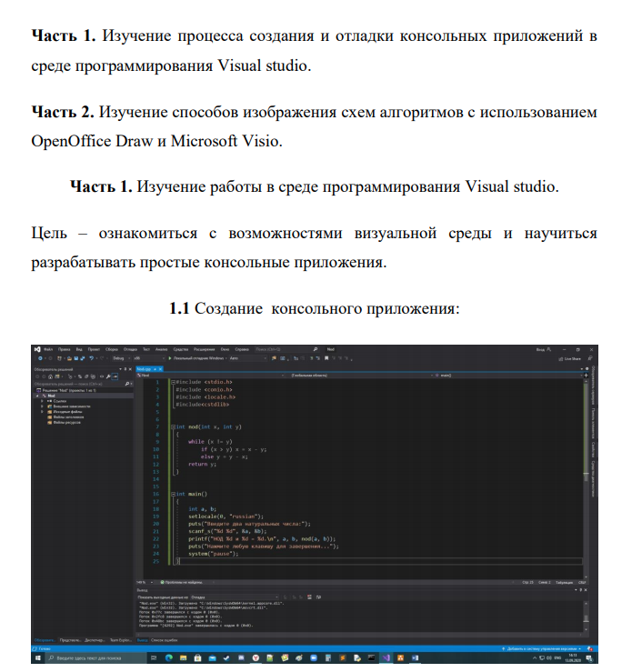Click the clear all output icon

[309, 597]
